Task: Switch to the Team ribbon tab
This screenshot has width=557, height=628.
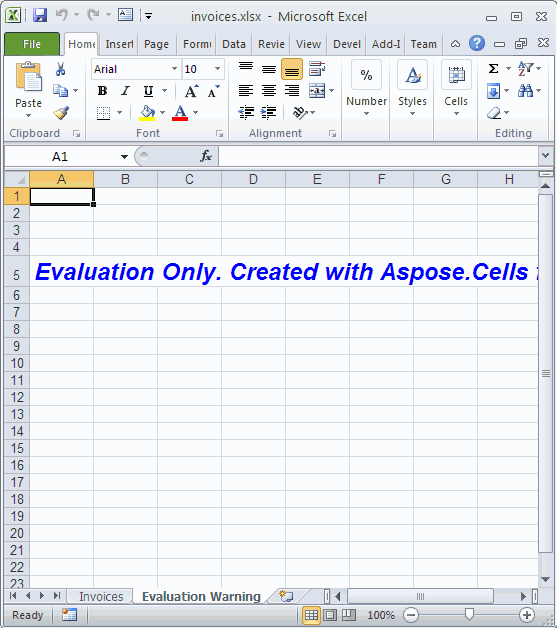Action: point(424,44)
